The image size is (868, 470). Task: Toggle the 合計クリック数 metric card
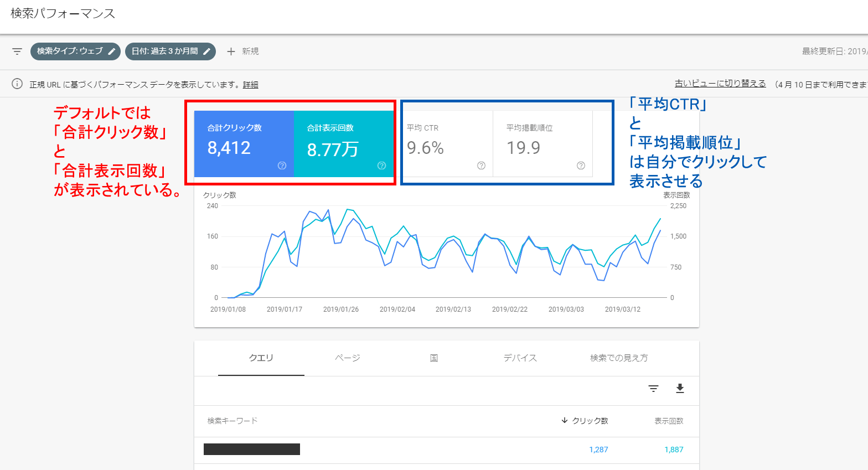coord(244,143)
